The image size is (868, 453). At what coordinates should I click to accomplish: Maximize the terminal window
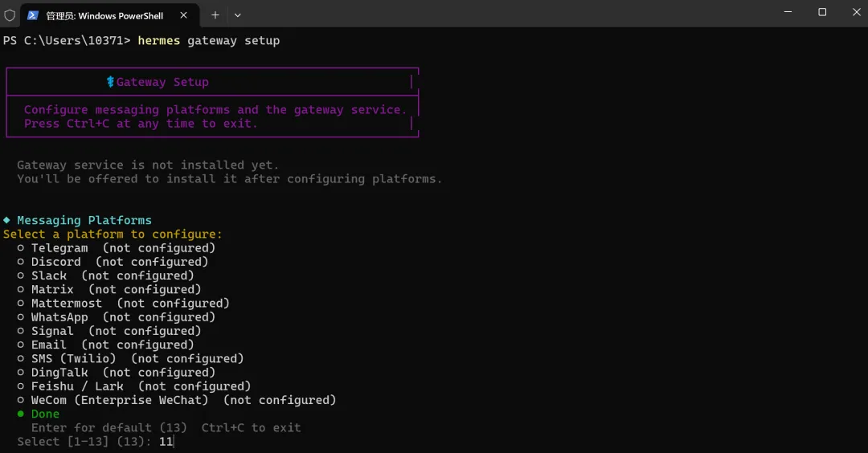click(822, 12)
